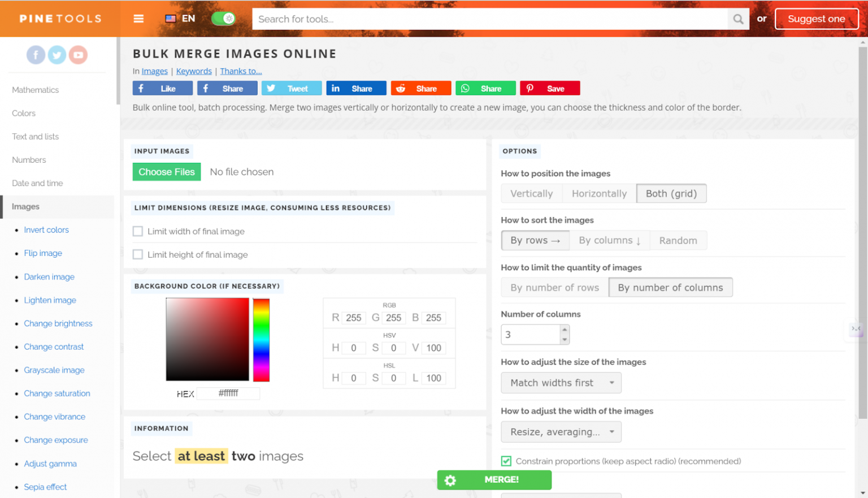
Task: Share the page on Reddit
Action: click(x=420, y=89)
